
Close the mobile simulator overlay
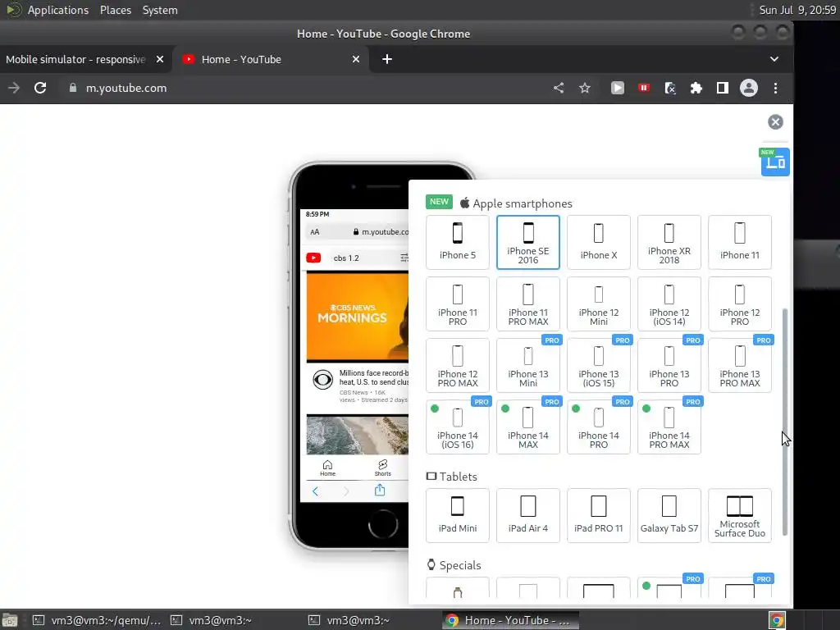tap(775, 122)
